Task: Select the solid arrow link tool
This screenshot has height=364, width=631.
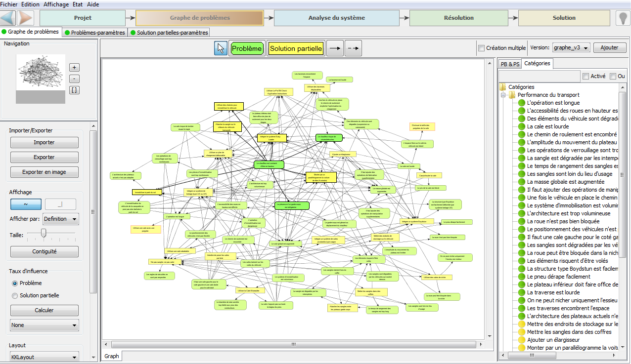Action: point(336,48)
